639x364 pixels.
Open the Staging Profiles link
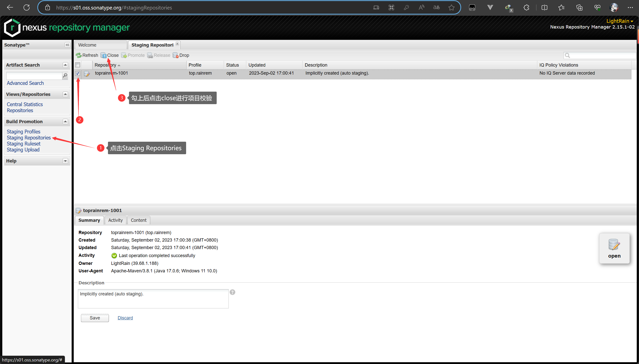[24, 132]
